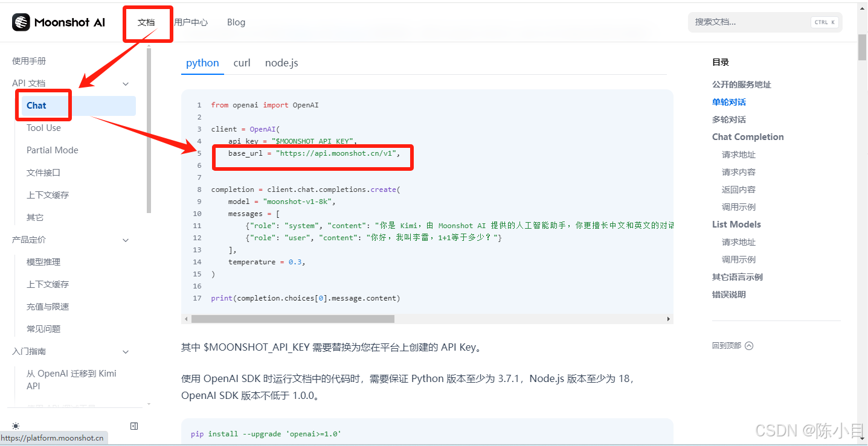
Task: Jump to 请求内容 in the contents
Action: 739,172
